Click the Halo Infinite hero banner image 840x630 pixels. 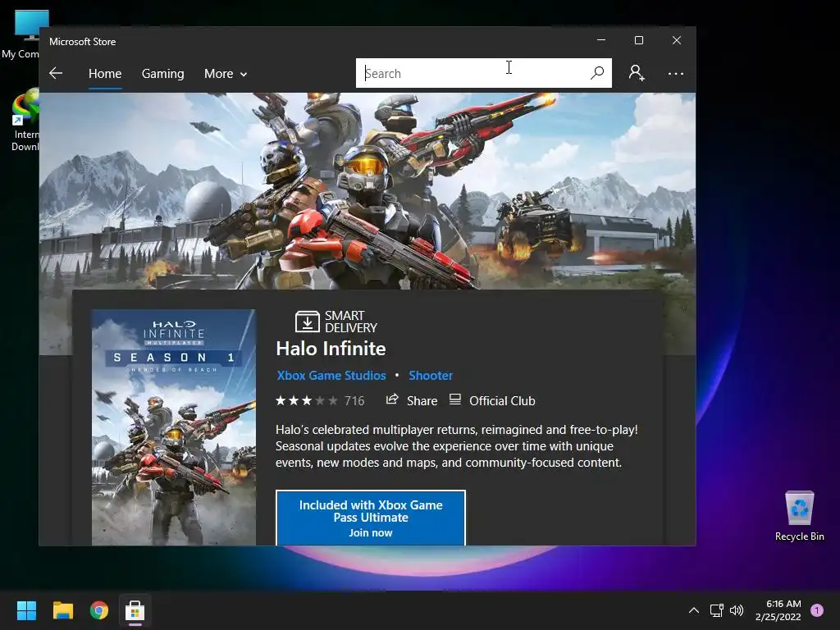[x=367, y=191]
